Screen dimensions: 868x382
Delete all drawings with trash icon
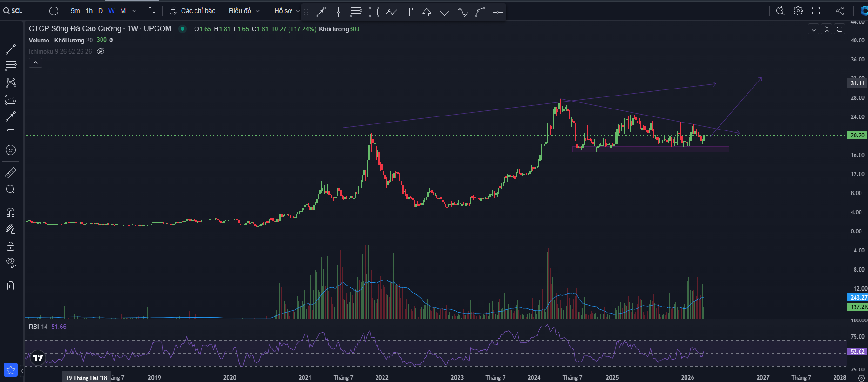pyautogui.click(x=11, y=286)
